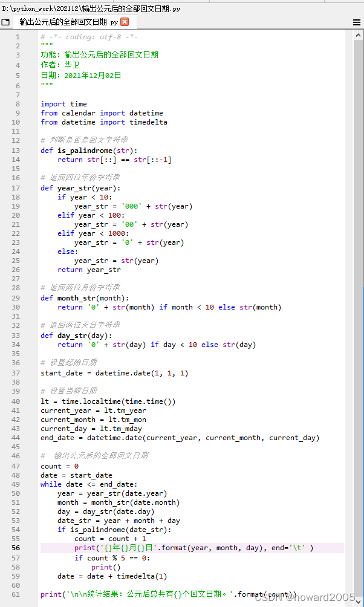Click 'def year_str(year):' definition
Screen dimensions: 364x607
click(x=80, y=188)
